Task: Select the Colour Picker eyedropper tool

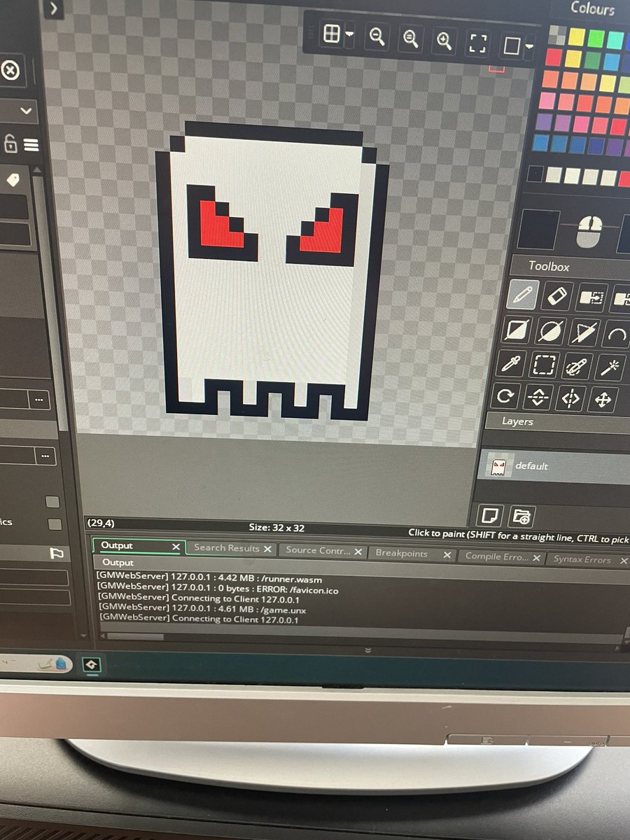Action: (510, 364)
